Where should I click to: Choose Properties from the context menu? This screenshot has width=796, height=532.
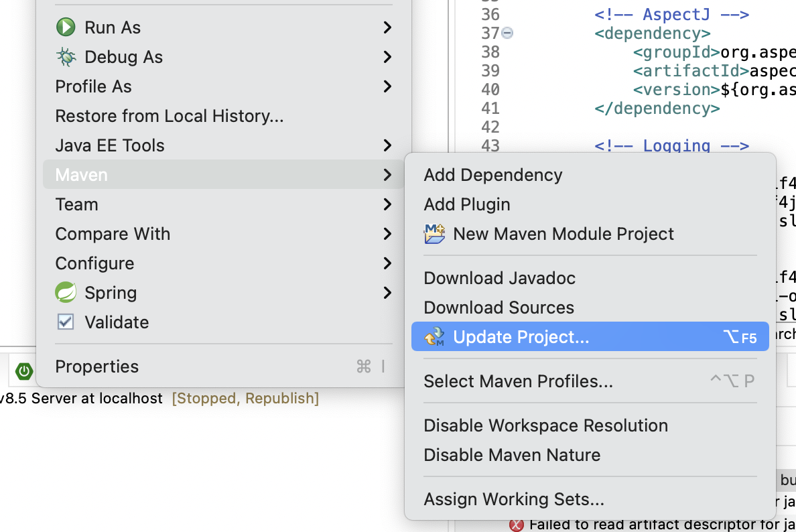click(223, 367)
